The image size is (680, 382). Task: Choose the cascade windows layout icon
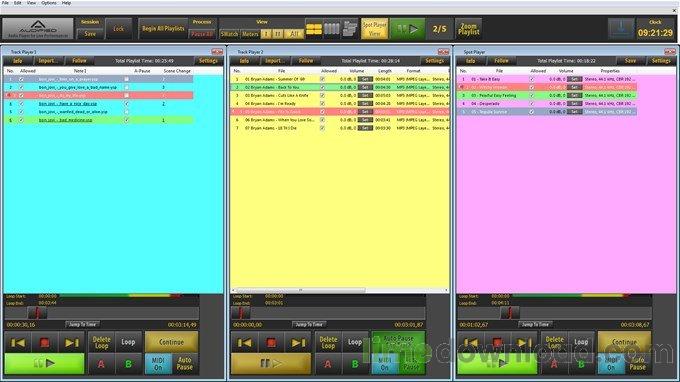[x=350, y=29]
